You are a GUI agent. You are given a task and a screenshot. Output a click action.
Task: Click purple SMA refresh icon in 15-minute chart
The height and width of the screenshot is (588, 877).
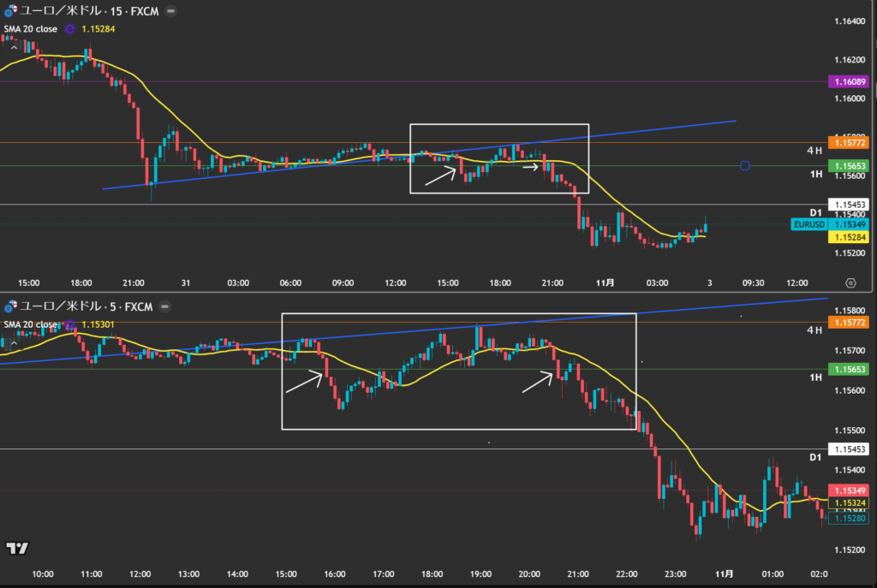69,29
